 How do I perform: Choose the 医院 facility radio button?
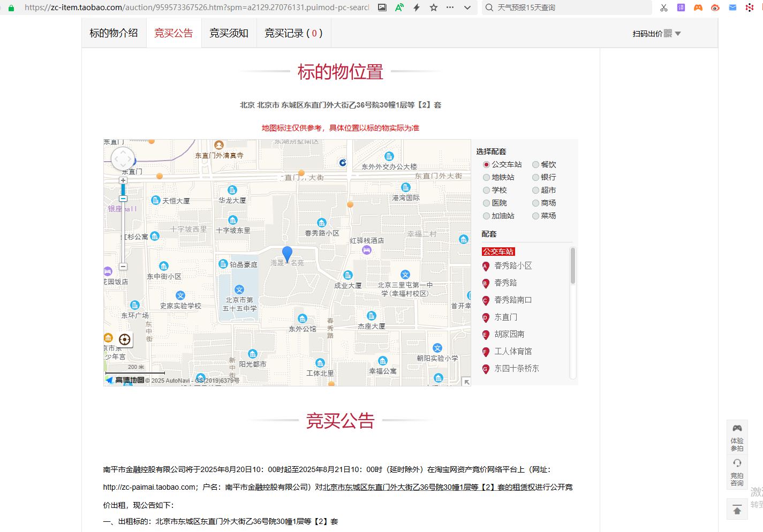tap(486, 203)
